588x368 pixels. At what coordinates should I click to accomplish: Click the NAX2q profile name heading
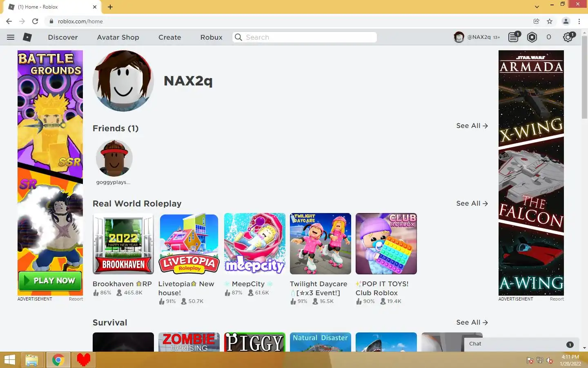point(188,81)
